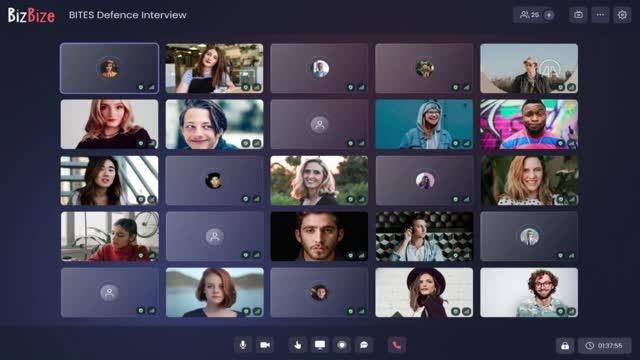
Task: Click status badge on hooded woman tile
Action: (x=456, y=143)
